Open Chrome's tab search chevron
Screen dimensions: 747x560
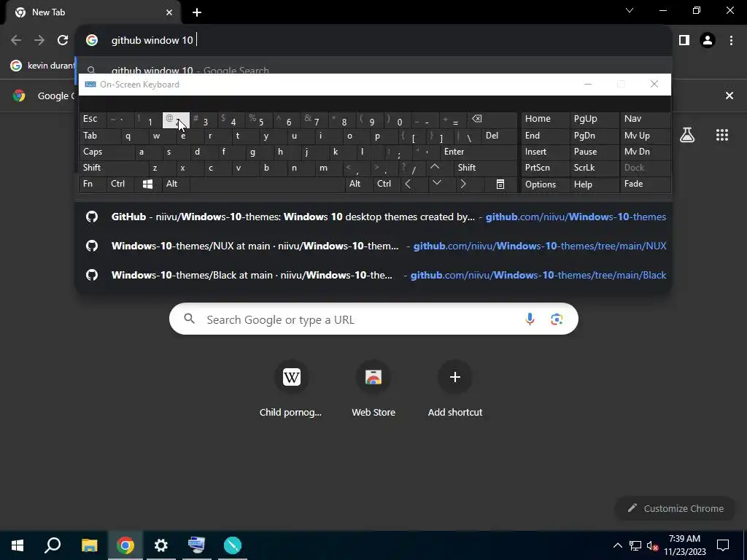(630, 10)
